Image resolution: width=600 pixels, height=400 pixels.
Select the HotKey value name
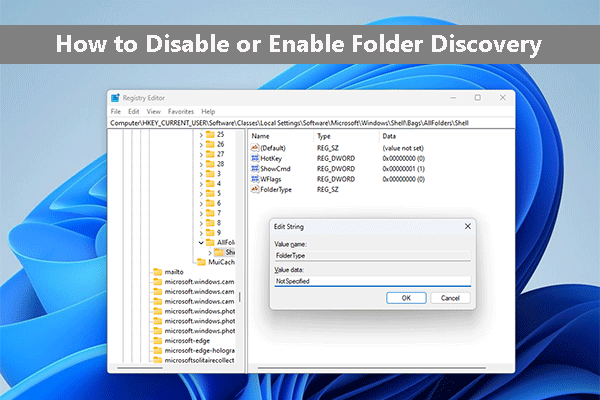[271, 158]
